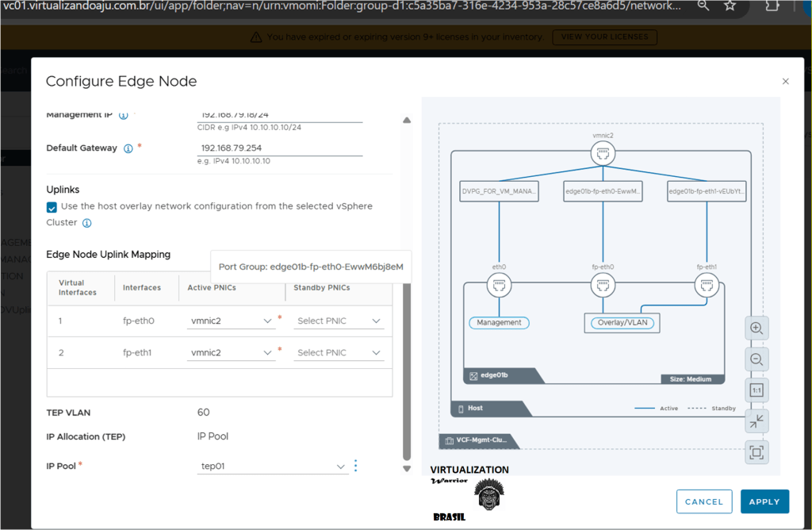Open Active PNICs dropdown for fp-eth0
Screen dimensions: 812x530
pos(231,321)
